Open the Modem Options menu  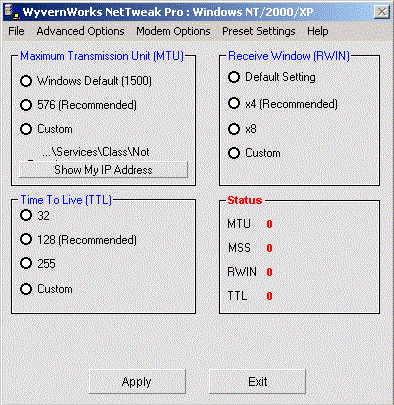[173, 31]
